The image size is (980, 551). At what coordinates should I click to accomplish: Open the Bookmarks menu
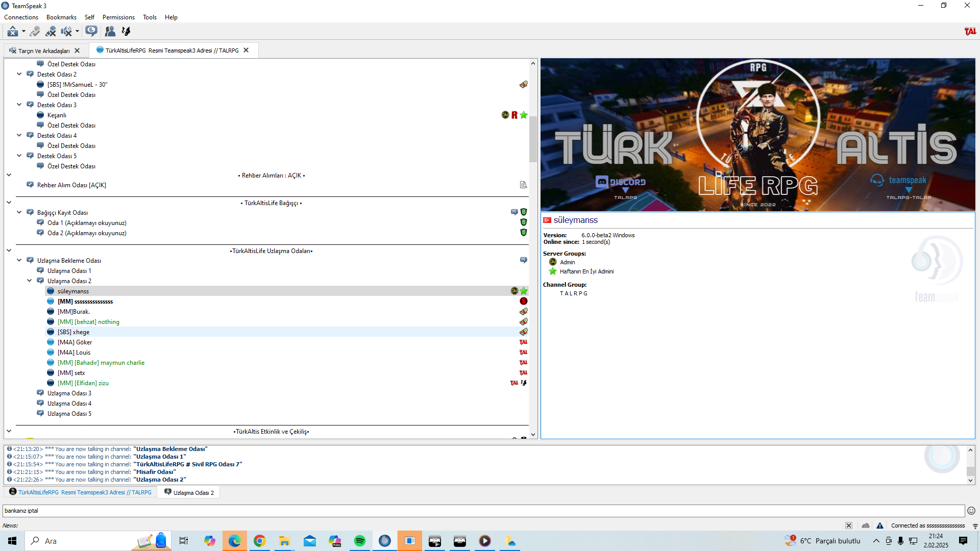click(x=61, y=17)
